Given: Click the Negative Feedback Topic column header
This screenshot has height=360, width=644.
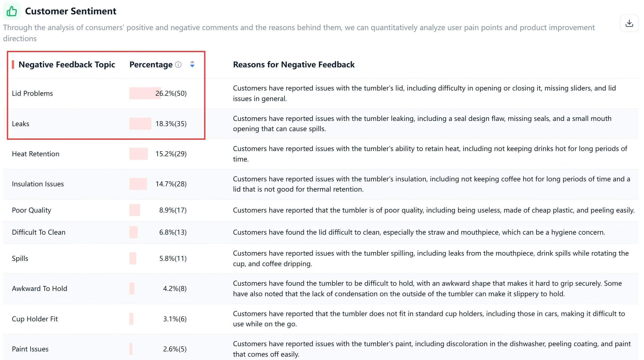Looking at the screenshot, I should pos(66,65).
